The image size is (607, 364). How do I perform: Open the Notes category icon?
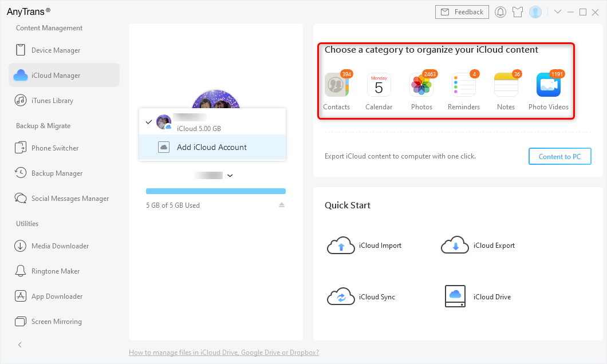pos(506,85)
